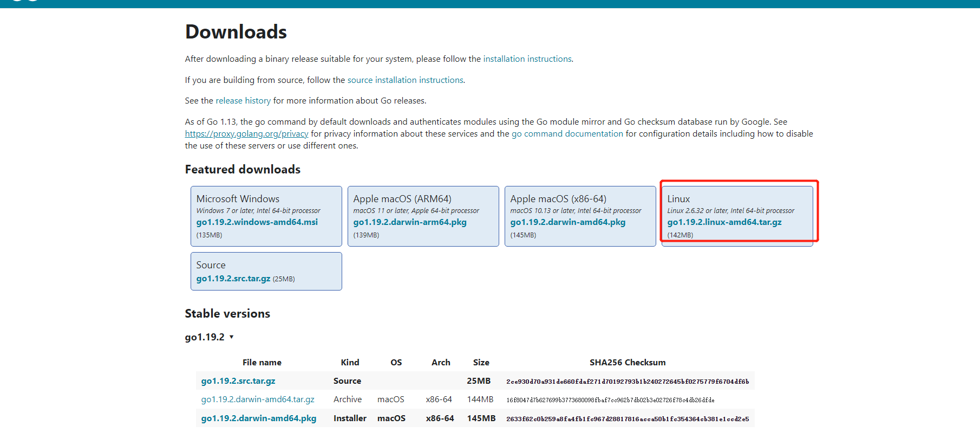Click the (142MB) size under the Linux card

[680, 235]
